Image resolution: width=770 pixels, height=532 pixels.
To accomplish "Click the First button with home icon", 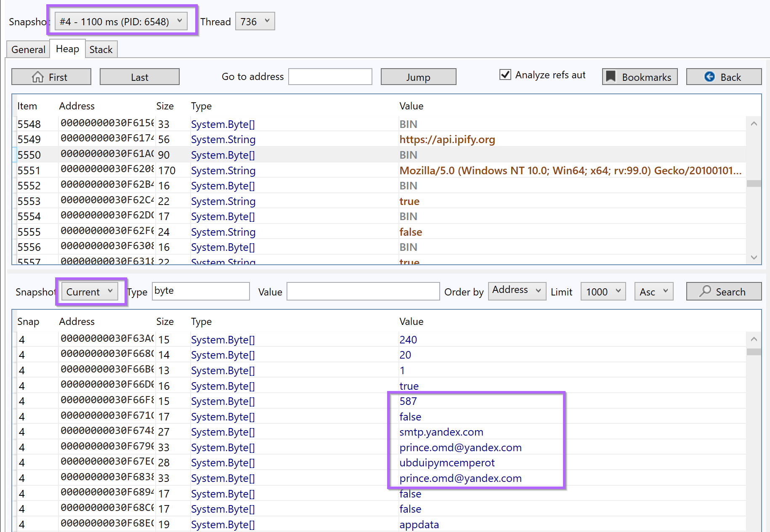I will [51, 77].
